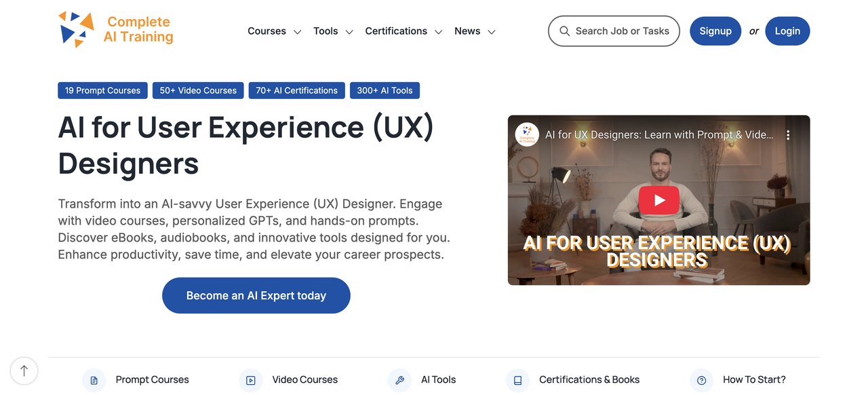Select the 70+ AI Certifications badge
Viewport: 868px width, 395px height.
click(x=296, y=90)
